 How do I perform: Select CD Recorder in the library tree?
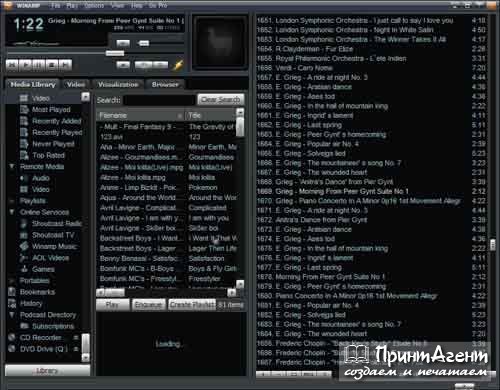pos(40,337)
